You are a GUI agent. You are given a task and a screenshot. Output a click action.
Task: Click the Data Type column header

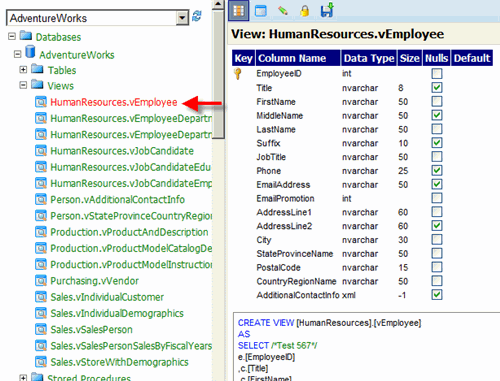pyautogui.click(x=369, y=58)
